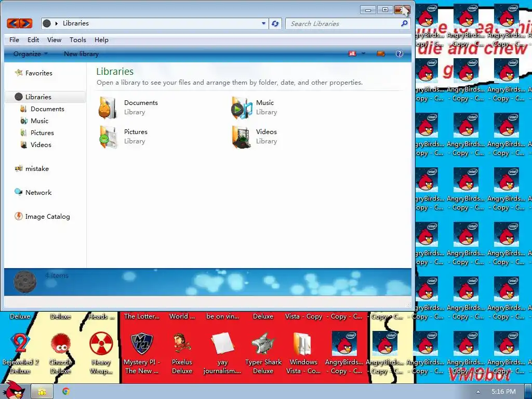This screenshot has height=399, width=532.
Task: Open the File menu
Action: [14, 39]
